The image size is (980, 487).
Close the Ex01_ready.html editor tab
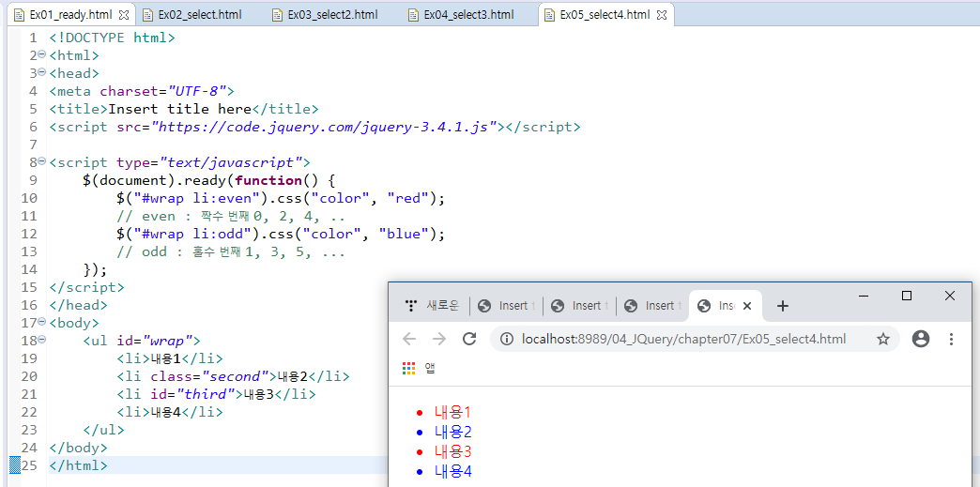point(123,14)
